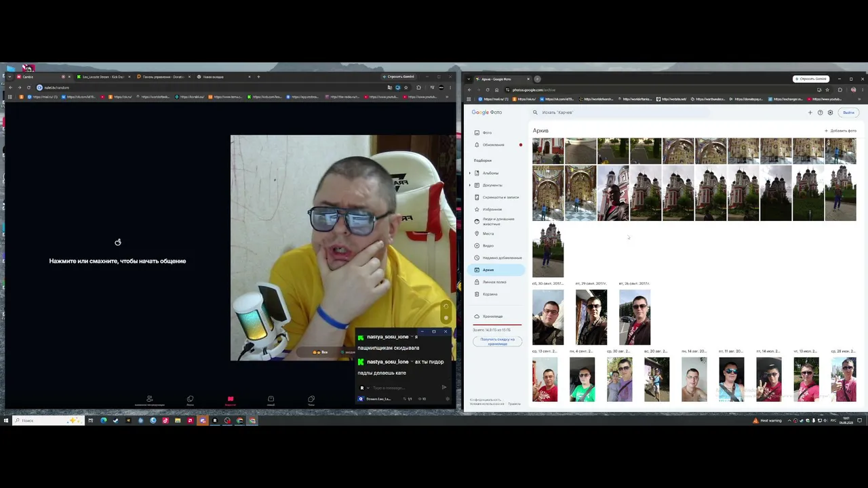Viewport: 868px width, 488px height.
Task: Open Корзина in Google Photos sidebar
Action: pyautogui.click(x=495, y=294)
